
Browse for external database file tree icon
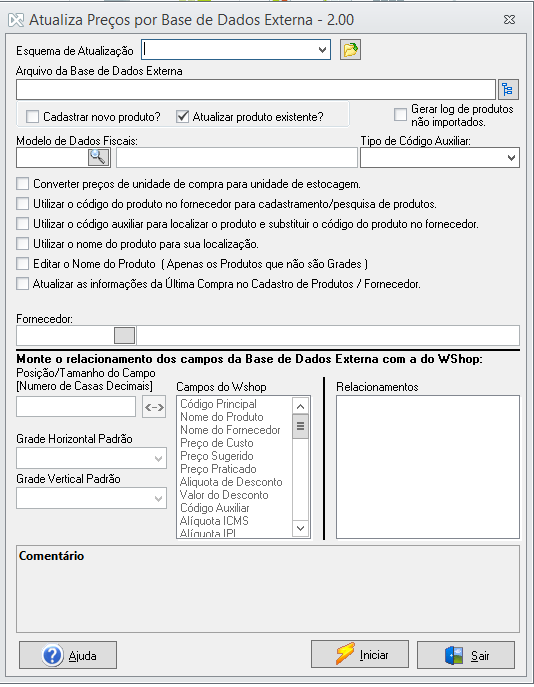pos(508,89)
